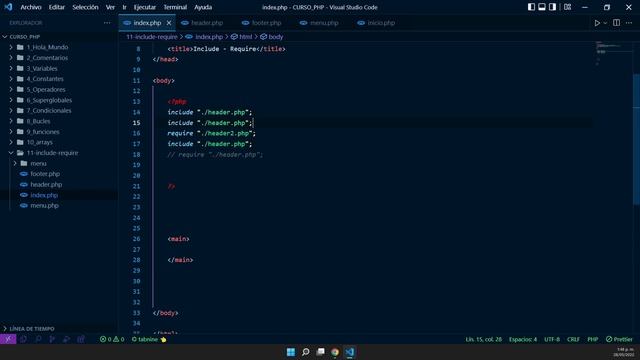This screenshot has width=640, height=360.
Task: Open Explorer views and more actions ellipsis
Action: (107, 23)
